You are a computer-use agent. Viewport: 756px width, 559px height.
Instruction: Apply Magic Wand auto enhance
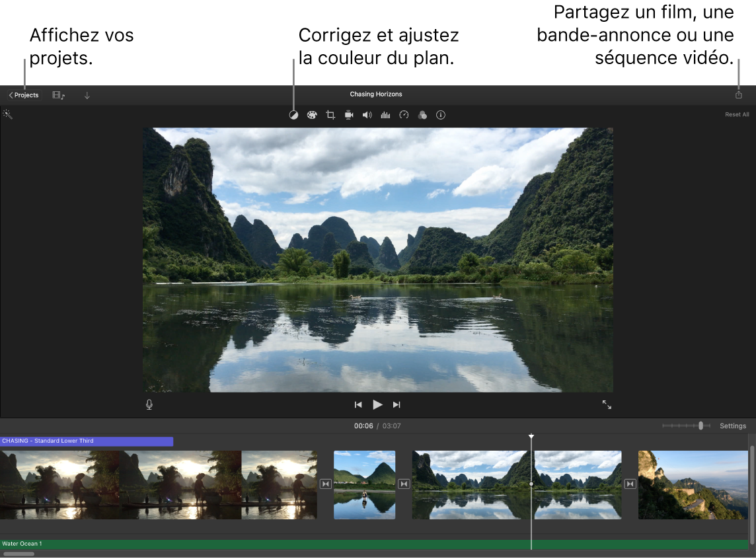click(7, 114)
